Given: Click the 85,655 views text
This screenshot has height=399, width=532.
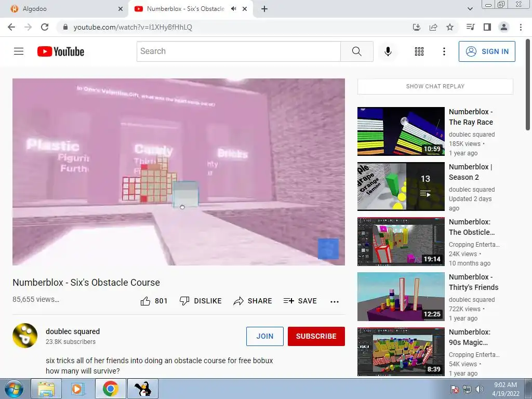Looking at the screenshot, I should tap(36, 299).
